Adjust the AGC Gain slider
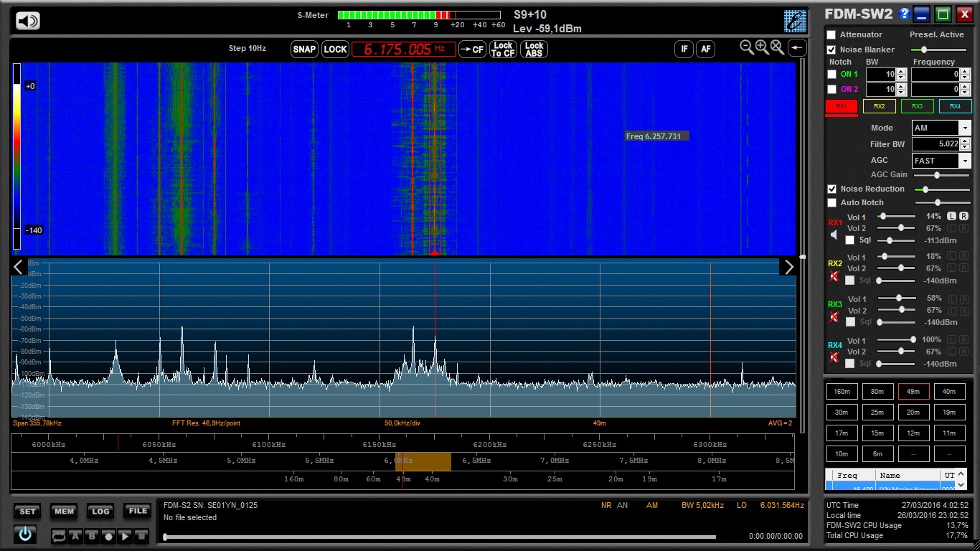 click(x=936, y=175)
